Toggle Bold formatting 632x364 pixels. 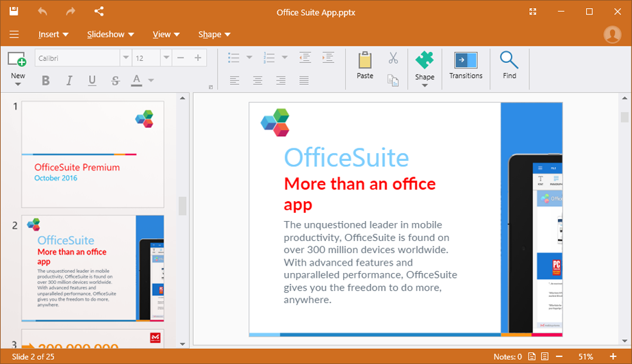46,81
